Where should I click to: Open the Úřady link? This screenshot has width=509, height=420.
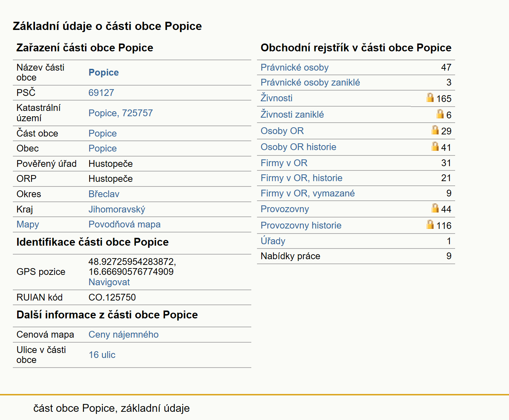click(x=273, y=241)
